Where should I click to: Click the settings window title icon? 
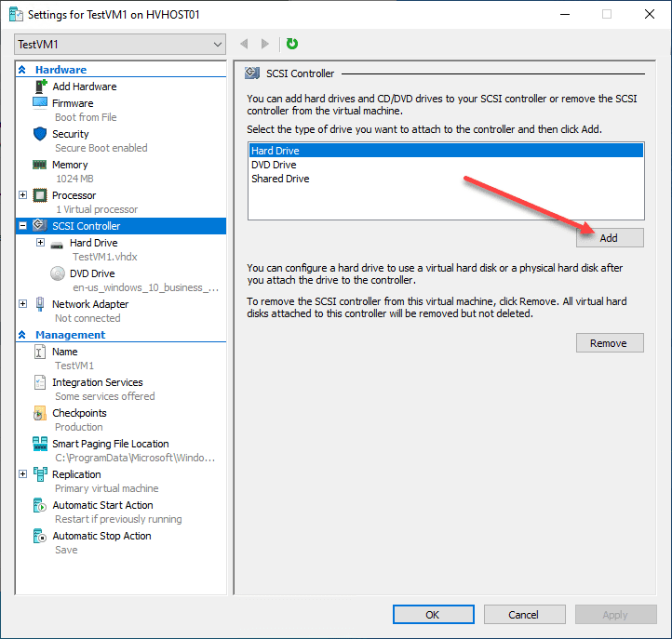16,15
